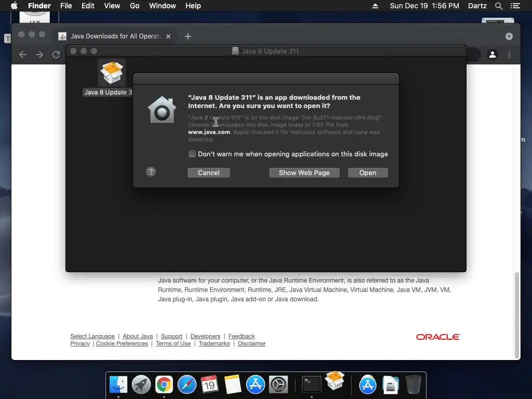Click the www.java.com text in dialog
This screenshot has height=399, width=532.
point(209,132)
